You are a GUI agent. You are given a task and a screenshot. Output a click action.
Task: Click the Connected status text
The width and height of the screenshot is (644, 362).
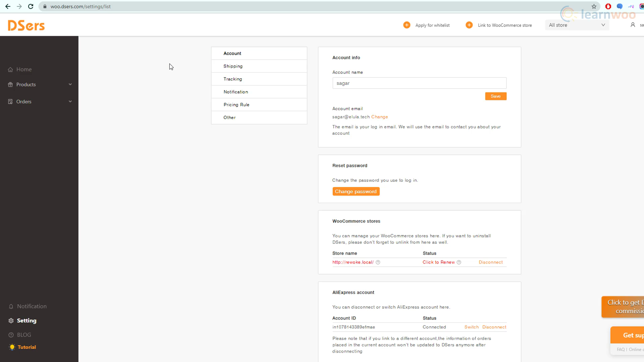(x=434, y=327)
